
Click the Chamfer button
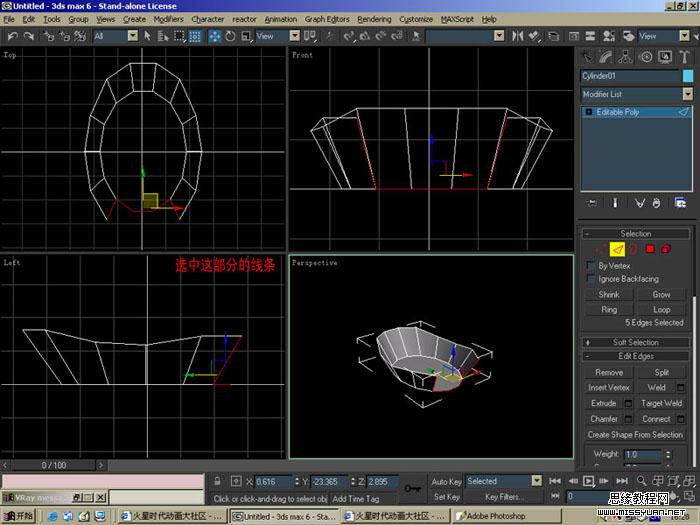[x=604, y=419]
